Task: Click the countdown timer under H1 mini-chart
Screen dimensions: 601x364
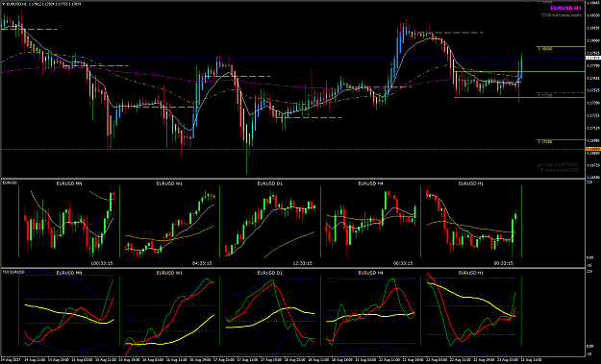Action: (x=503, y=263)
